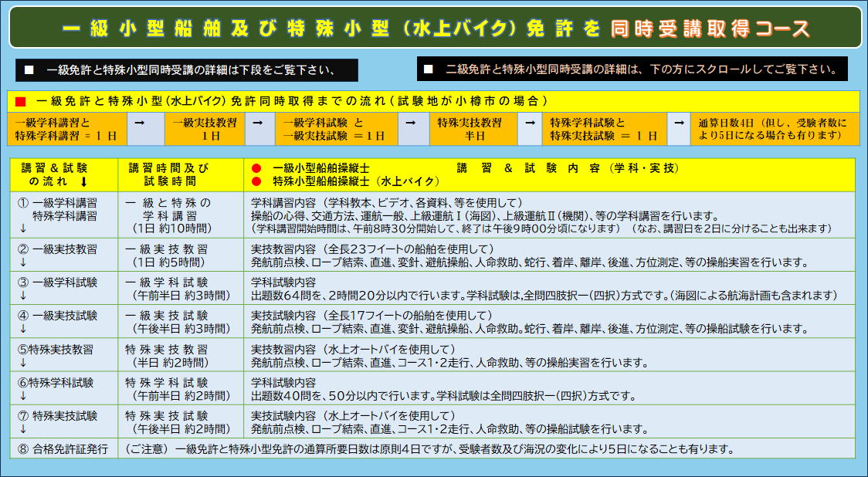
Task: Open the 一級免許と特殊小型同時受講 details notice
Action: coord(187,70)
